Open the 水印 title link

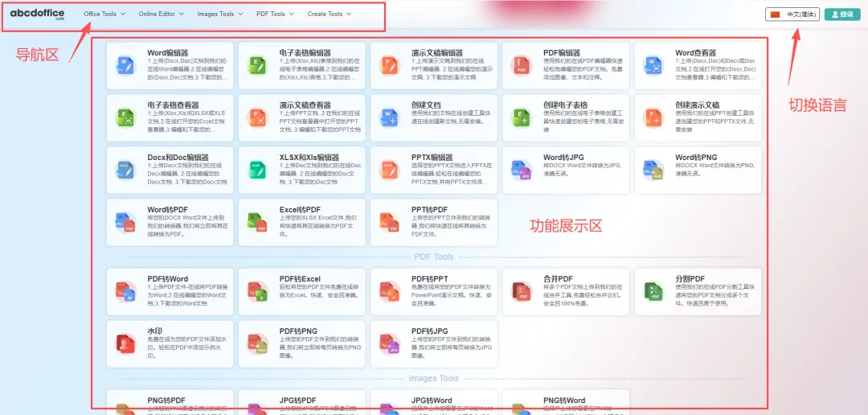click(x=155, y=331)
